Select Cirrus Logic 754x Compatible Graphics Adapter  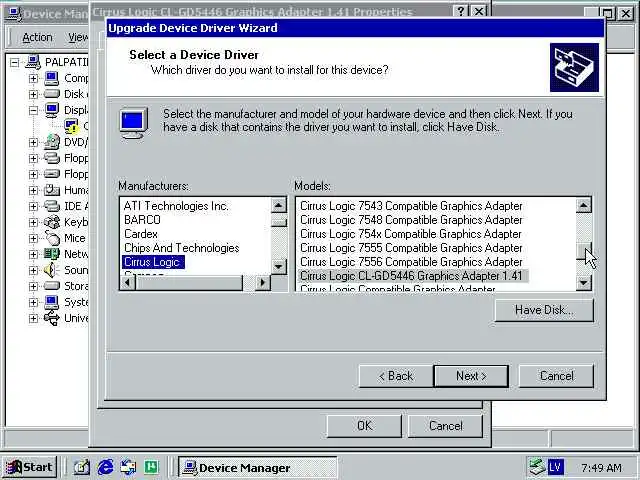(x=411, y=234)
